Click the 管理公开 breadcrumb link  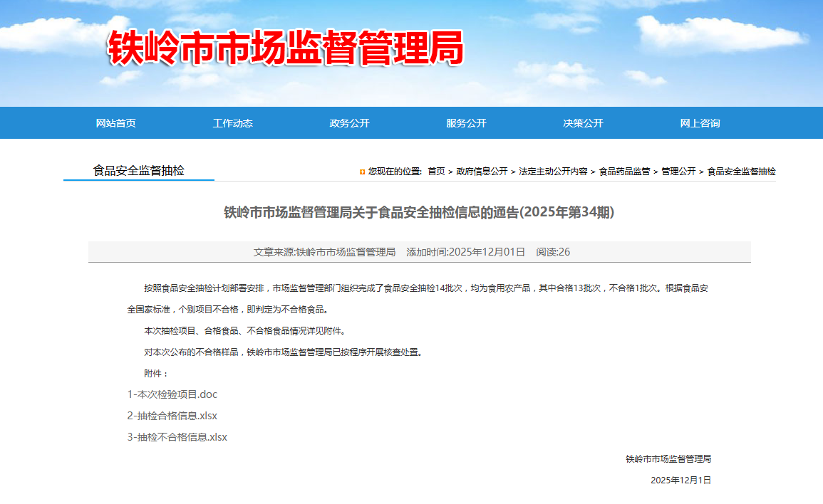point(678,172)
